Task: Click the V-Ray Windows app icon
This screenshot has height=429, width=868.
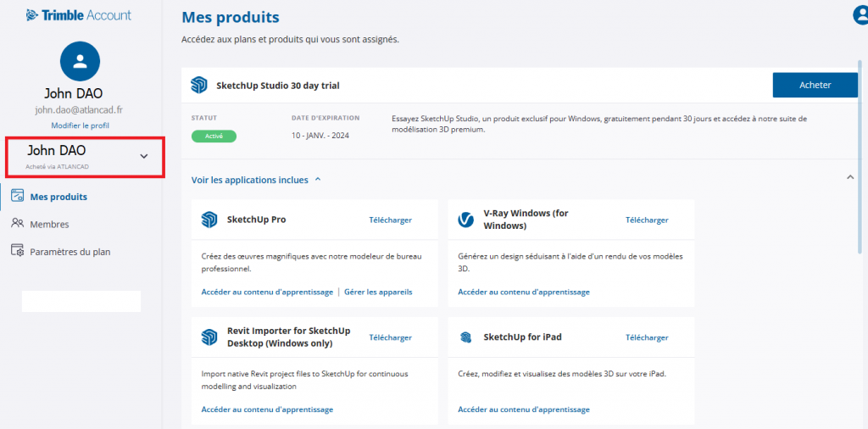Action: 466,220
